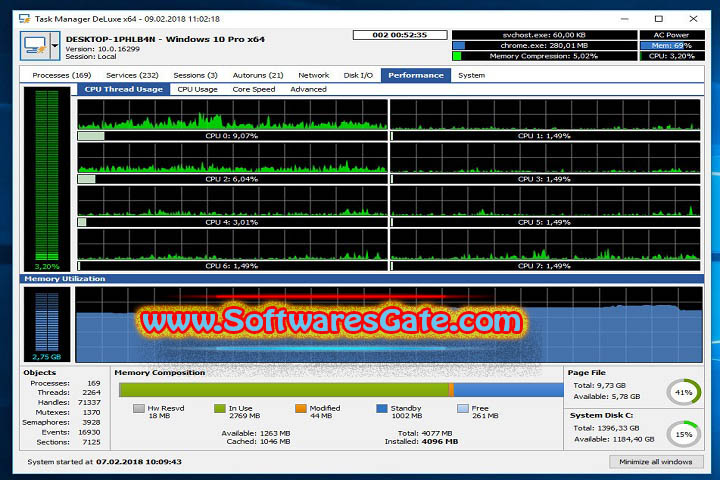
Task: Open the Core Speed subtab
Action: click(x=254, y=89)
